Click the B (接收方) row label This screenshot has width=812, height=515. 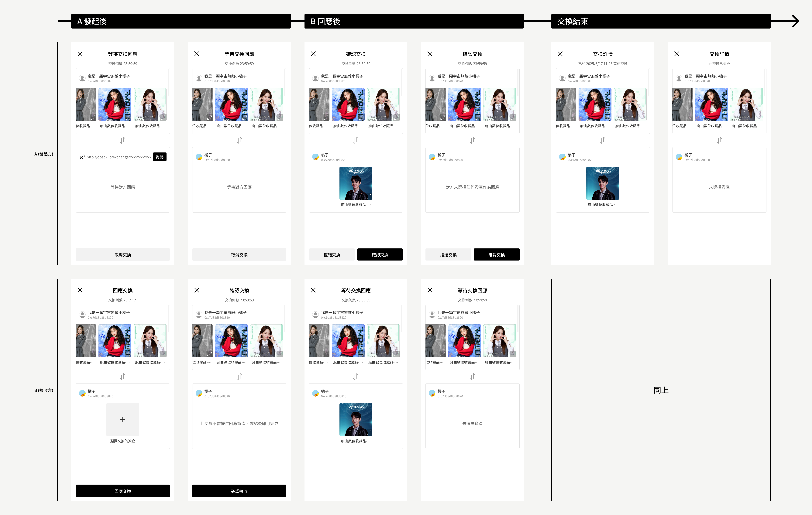coord(44,390)
